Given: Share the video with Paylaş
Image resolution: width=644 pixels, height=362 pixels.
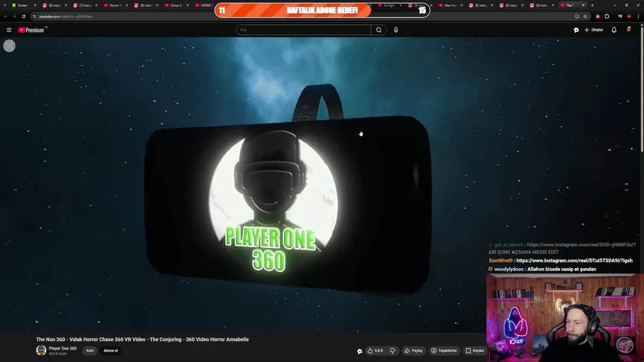Looking at the screenshot, I should (413, 351).
